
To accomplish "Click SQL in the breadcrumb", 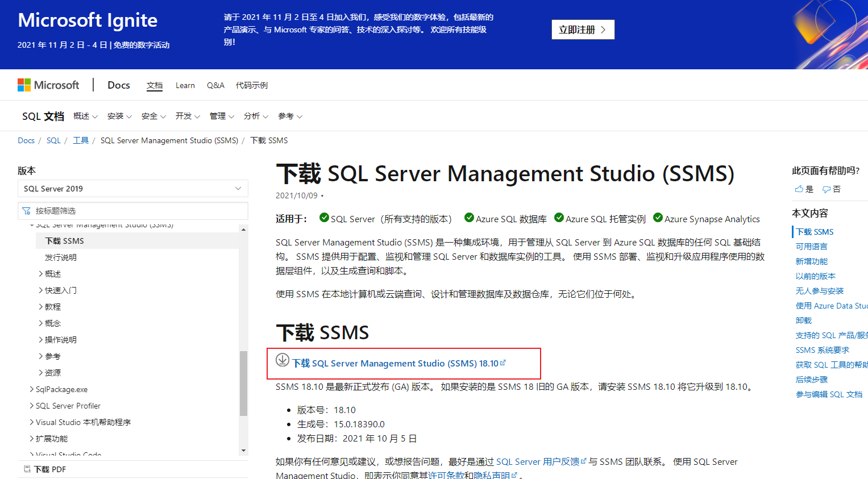I will 53,140.
